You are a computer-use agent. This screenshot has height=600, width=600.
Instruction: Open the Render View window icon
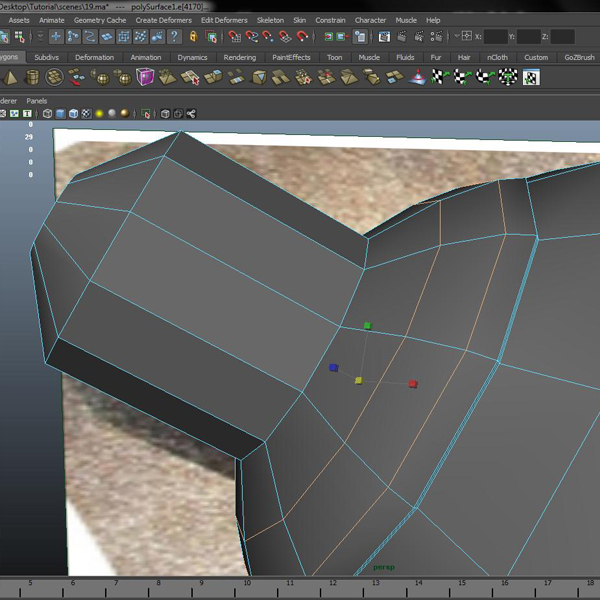(384, 37)
